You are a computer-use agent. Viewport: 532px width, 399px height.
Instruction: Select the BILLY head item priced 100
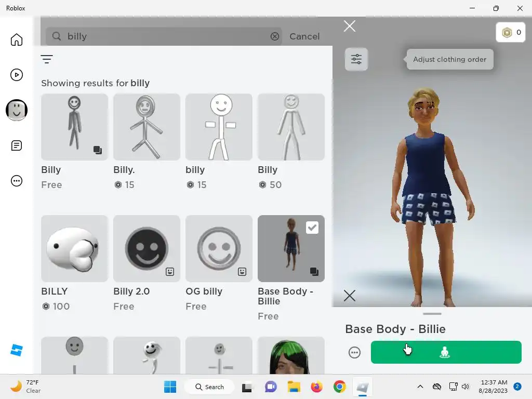pyautogui.click(x=75, y=248)
